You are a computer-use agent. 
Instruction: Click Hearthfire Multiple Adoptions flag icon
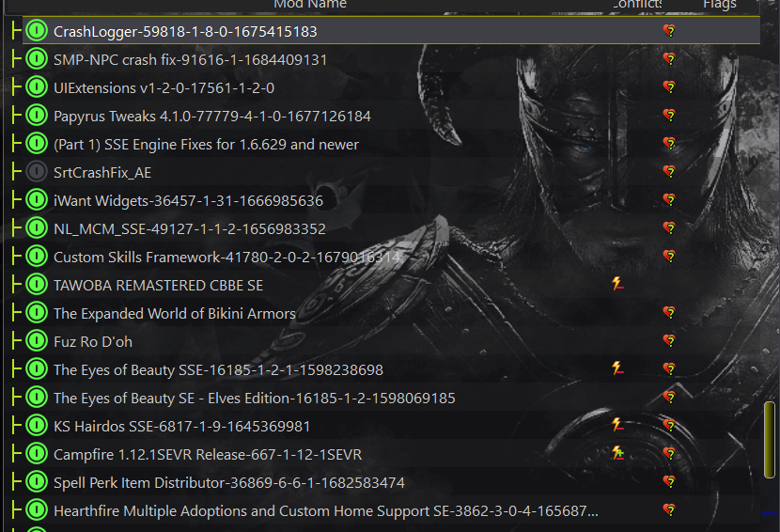669,510
